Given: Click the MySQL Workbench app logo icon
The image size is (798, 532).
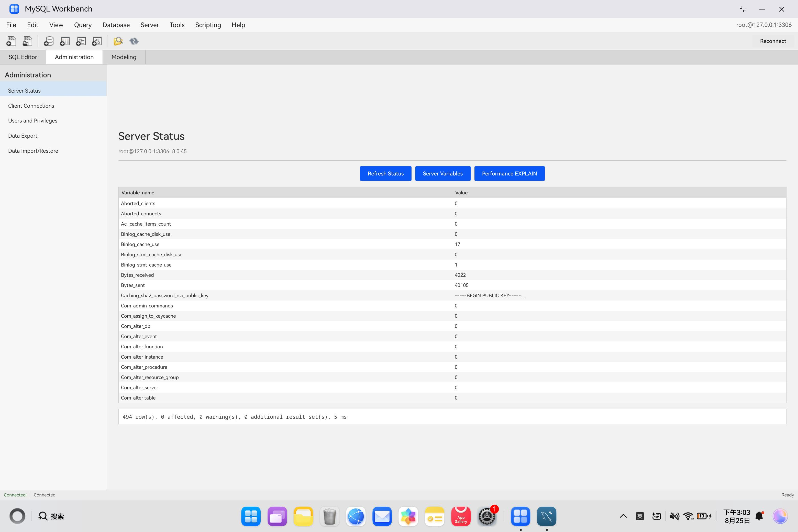Looking at the screenshot, I should [x=14, y=9].
